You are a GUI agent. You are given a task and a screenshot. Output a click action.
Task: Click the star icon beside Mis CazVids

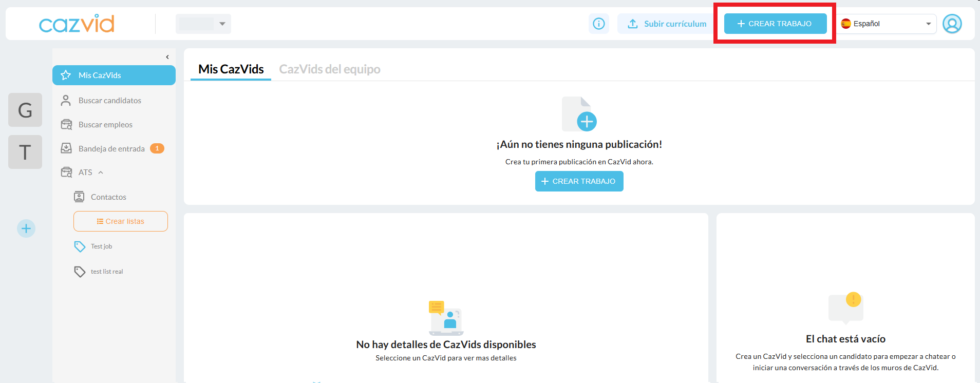tap(66, 75)
